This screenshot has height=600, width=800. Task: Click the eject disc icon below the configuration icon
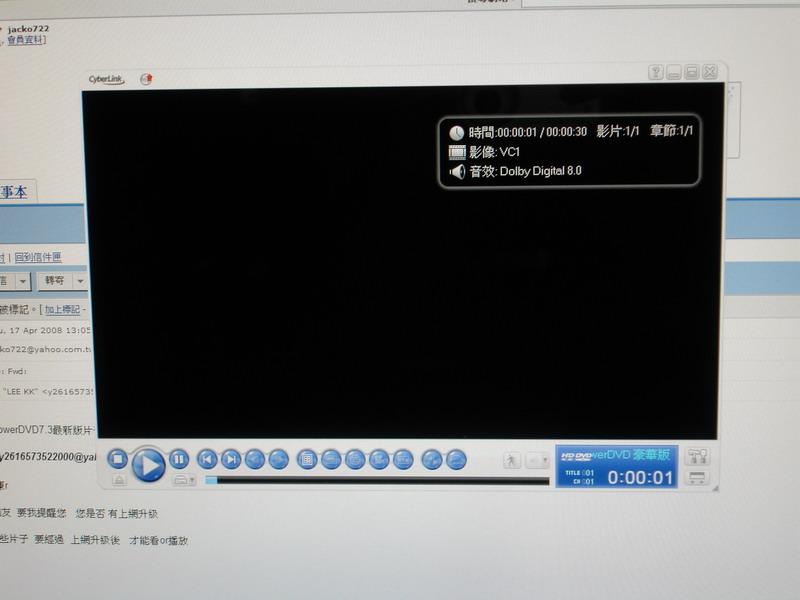click(x=699, y=476)
